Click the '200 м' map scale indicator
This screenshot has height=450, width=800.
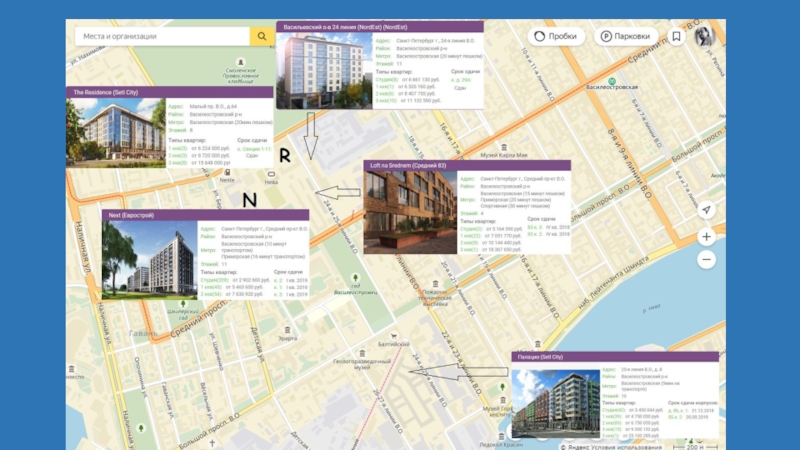[x=695, y=447]
